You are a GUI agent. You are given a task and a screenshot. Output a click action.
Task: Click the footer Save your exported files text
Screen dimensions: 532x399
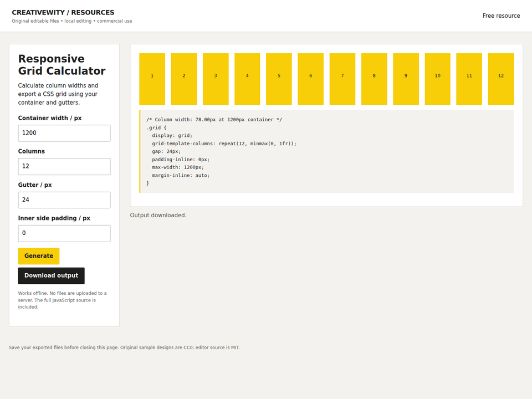pyautogui.click(x=124, y=347)
